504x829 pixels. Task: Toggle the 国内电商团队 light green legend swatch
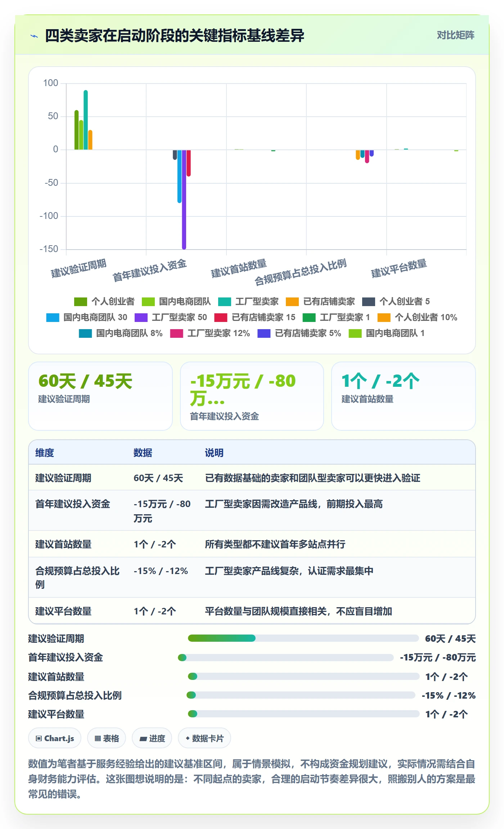click(148, 301)
